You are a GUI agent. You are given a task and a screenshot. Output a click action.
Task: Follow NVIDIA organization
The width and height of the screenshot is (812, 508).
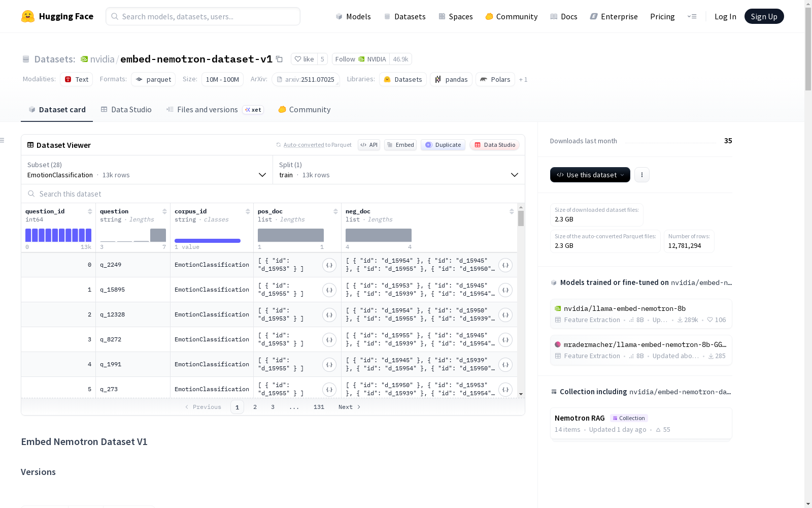coord(361,59)
